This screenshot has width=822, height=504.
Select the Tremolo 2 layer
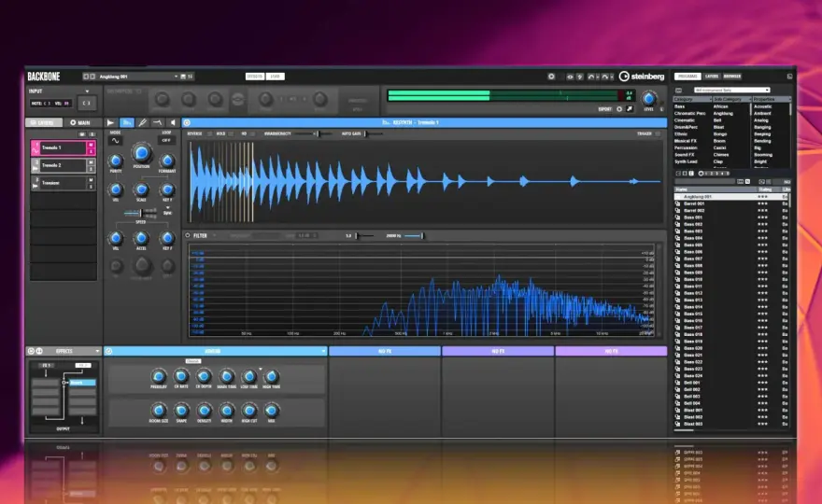pyautogui.click(x=63, y=165)
